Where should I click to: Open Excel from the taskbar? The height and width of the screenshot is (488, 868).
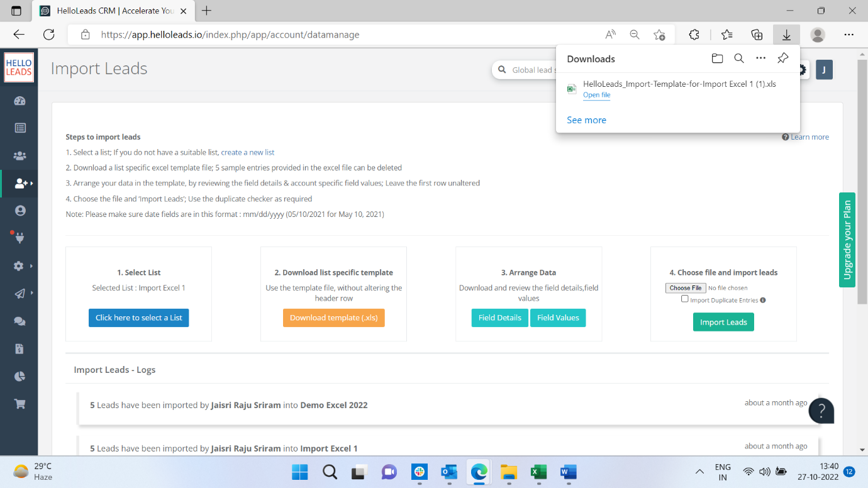tap(538, 472)
